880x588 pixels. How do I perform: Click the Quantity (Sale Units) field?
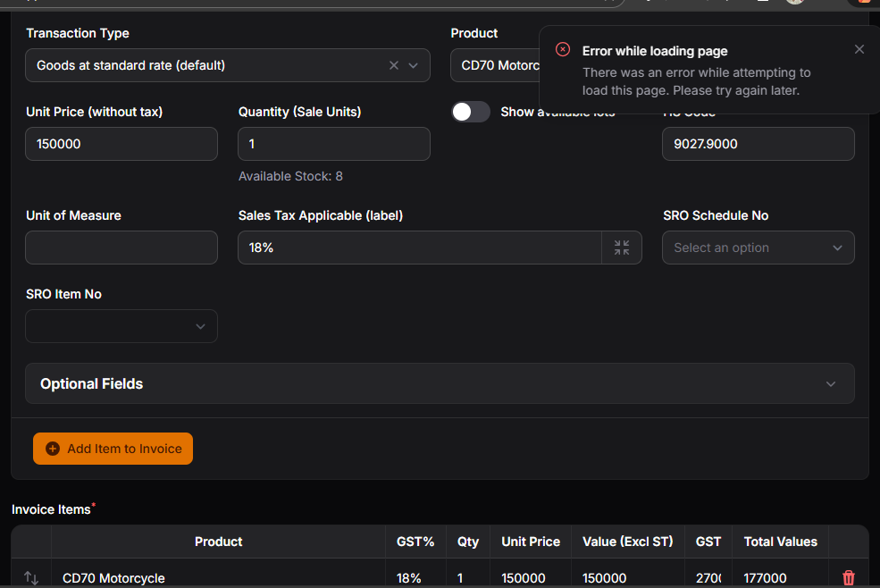click(333, 144)
